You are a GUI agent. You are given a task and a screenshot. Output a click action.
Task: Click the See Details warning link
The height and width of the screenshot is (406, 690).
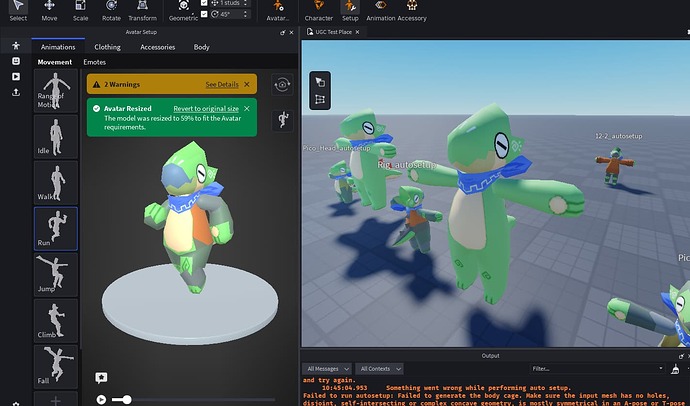pyautogui.click(x=222, y=85)
